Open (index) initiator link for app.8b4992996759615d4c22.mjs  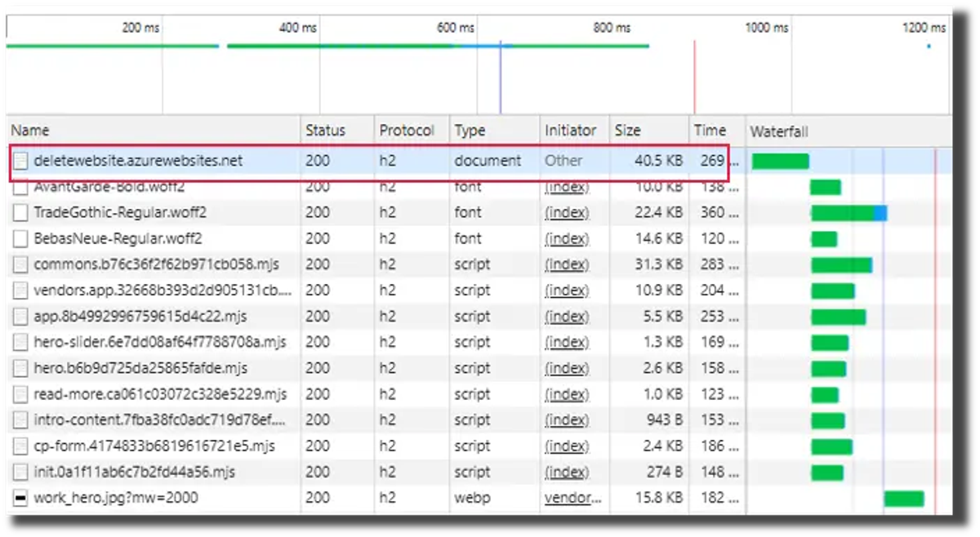(567, 317)
